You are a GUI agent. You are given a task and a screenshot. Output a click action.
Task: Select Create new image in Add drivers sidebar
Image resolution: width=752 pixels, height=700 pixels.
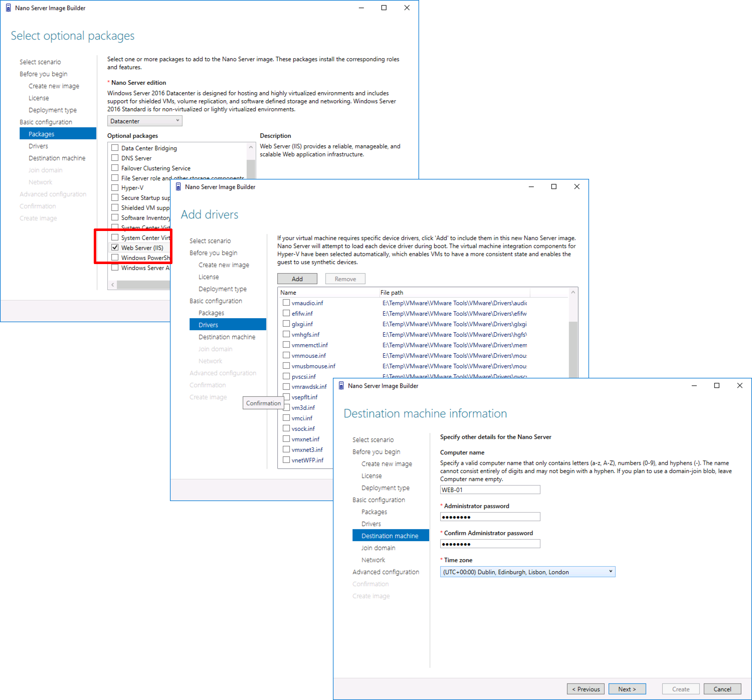click(x=224, y=265)
